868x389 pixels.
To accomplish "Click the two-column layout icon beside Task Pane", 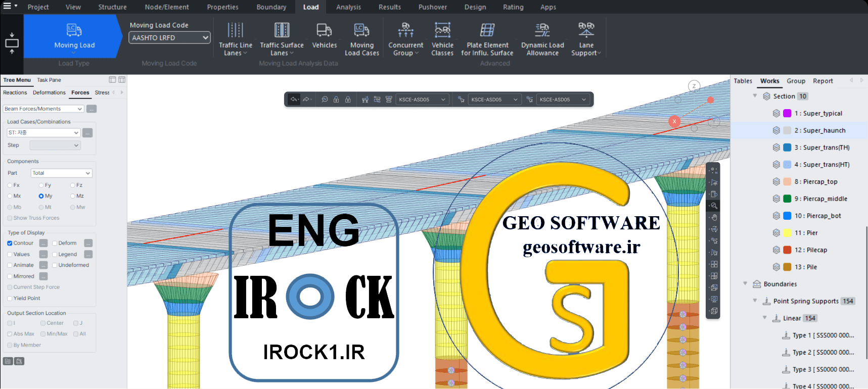I will [x=122, y=80].
